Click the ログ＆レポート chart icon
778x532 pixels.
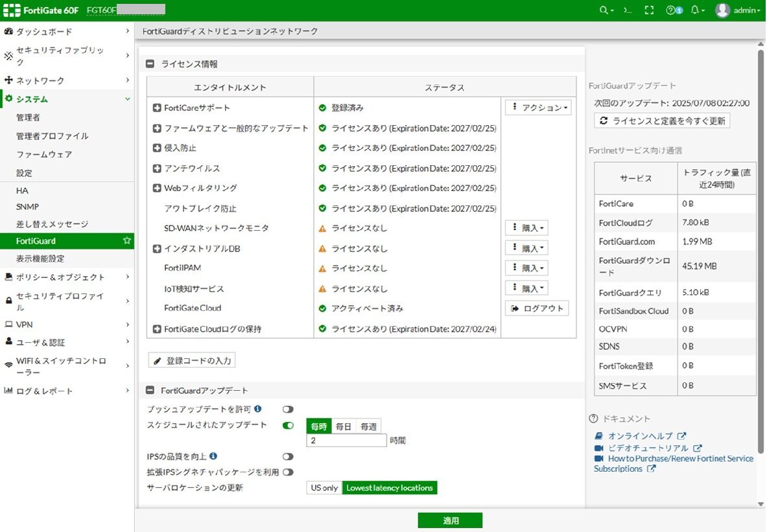tap(8, 391)
